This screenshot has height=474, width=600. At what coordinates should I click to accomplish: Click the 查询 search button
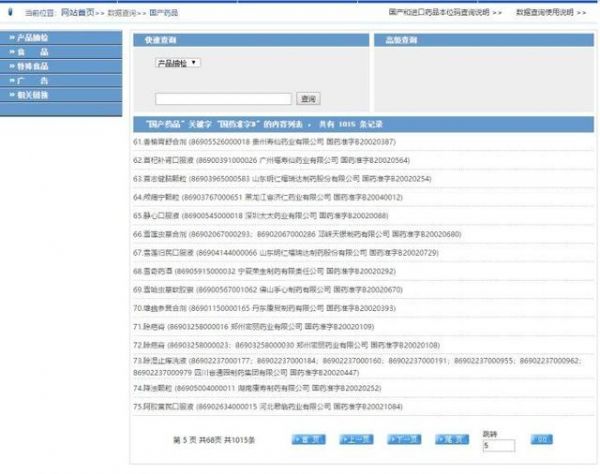click(308, 99)
